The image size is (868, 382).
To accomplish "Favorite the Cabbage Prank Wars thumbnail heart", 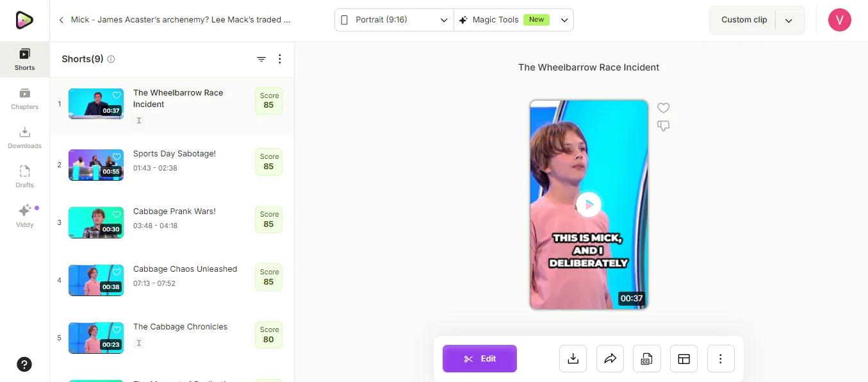I will pos(117,214).
